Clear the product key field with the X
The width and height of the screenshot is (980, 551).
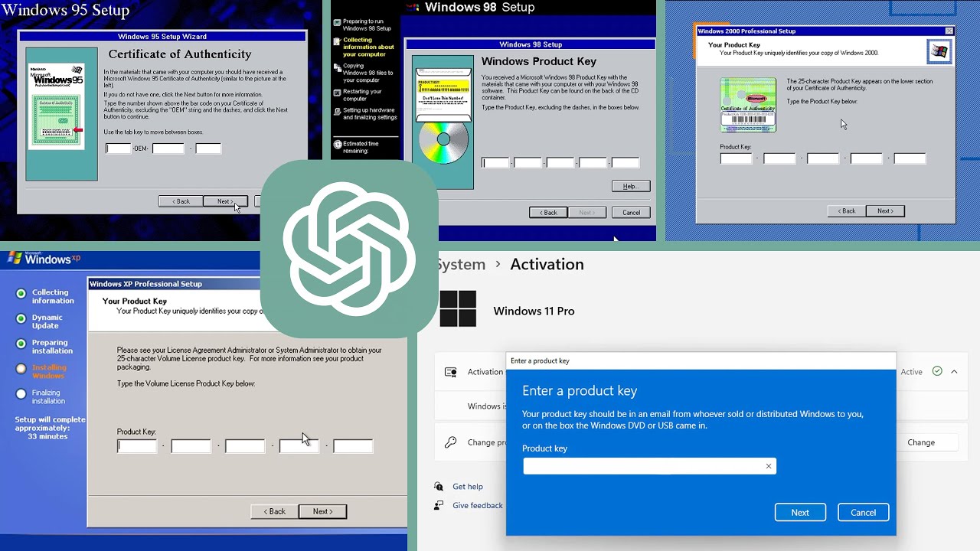pos(769,466)
